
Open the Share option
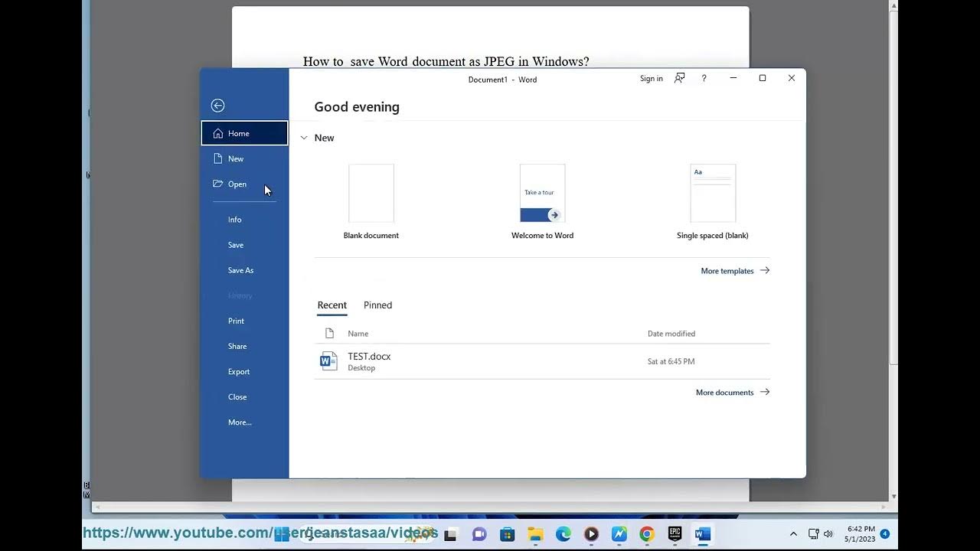point(244,346)
